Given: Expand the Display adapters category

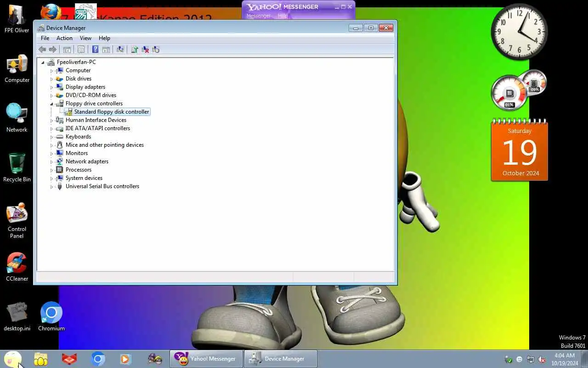Looking at the screenshot, I should 52,87.
